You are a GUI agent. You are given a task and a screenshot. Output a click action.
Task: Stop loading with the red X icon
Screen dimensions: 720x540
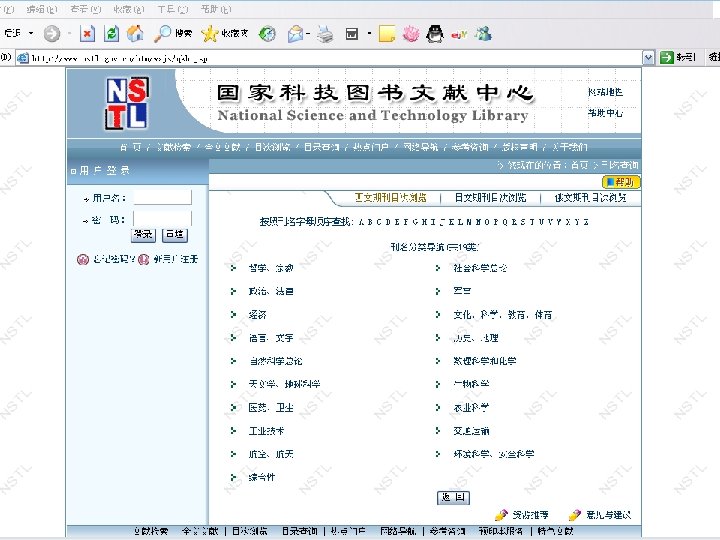87,34
